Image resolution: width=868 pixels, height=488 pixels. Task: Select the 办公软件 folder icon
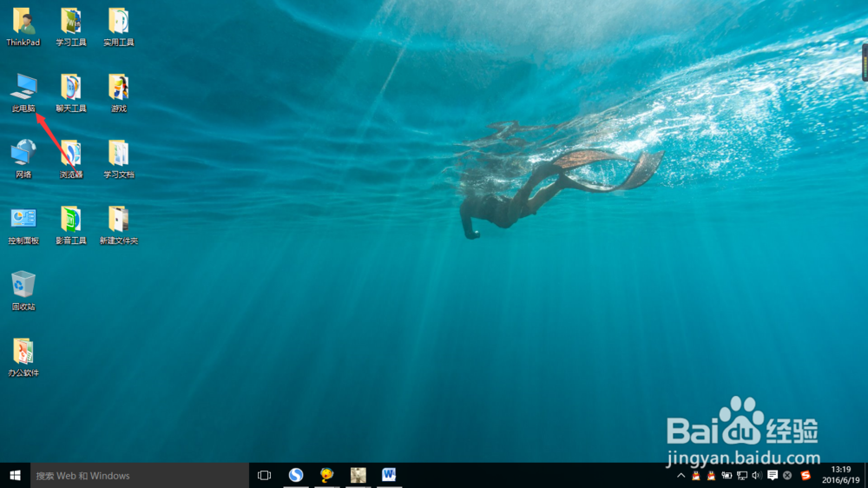pyautogui.click(x=23, y=357)
